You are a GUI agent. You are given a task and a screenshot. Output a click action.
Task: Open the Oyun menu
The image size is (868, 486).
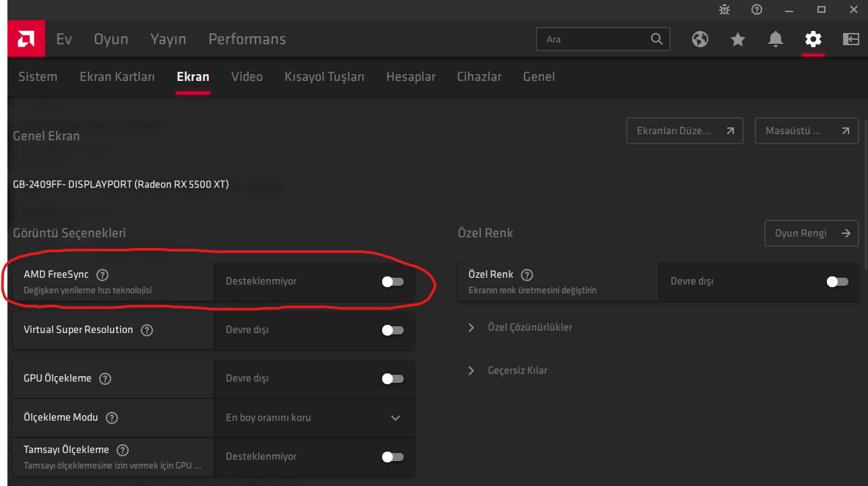coord(111,39)
